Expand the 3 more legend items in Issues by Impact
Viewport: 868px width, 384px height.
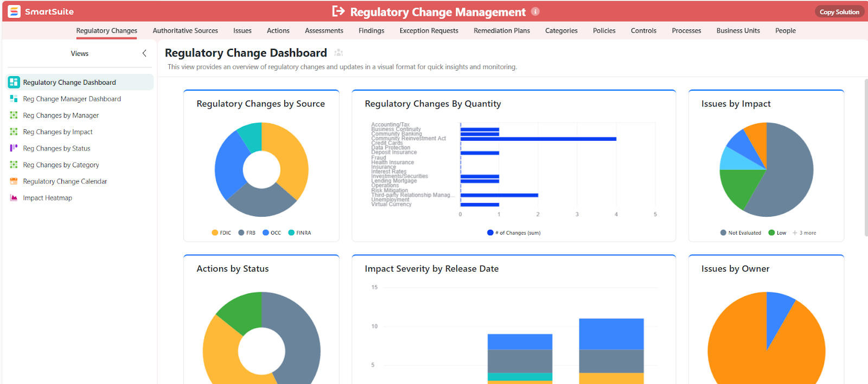[x=804, y=233]
